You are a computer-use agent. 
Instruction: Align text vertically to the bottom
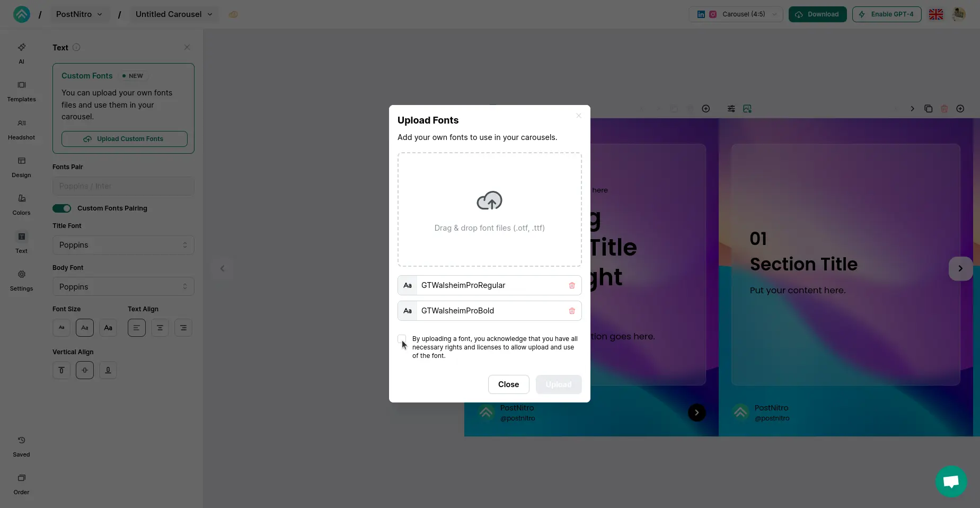point(108,370)
